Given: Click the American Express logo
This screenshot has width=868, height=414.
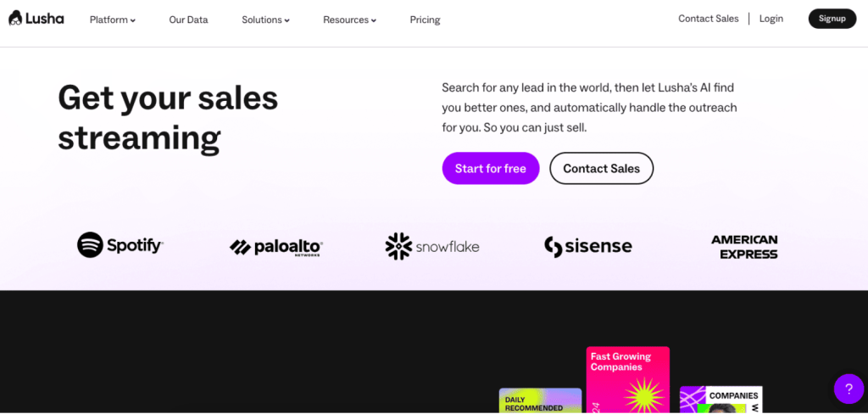Looking at the screenshot, I should coord(744,247).
